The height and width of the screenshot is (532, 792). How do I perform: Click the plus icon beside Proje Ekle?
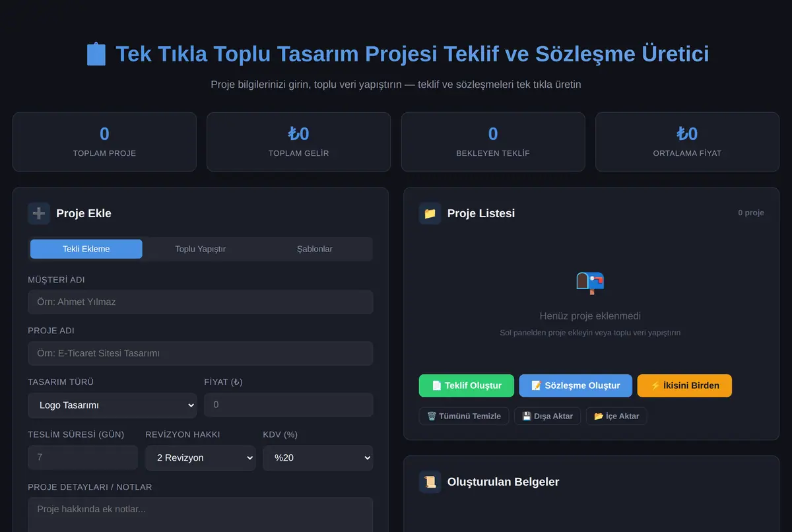39,213
